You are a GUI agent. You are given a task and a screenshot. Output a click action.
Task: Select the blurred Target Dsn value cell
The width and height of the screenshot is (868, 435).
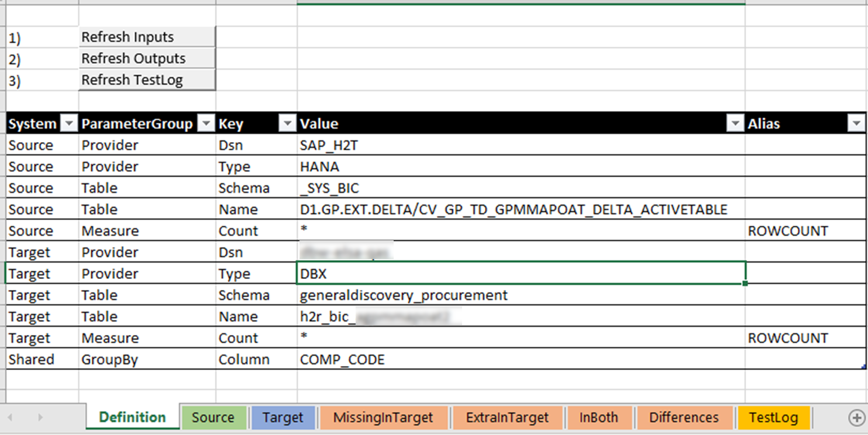(x=521, y=252)
